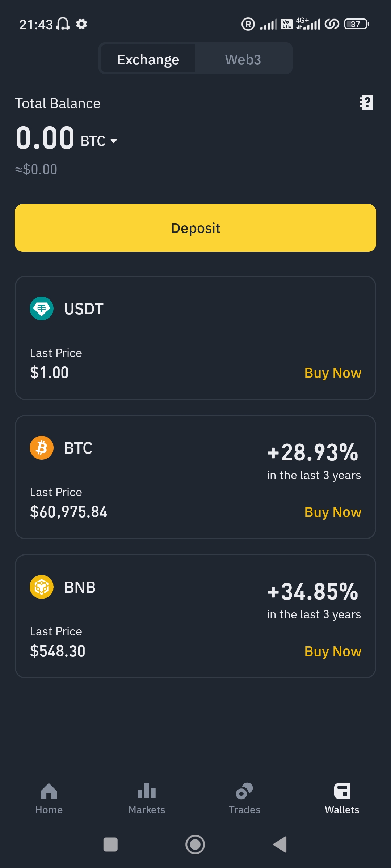The width and height of the screenshot is (391, 868).
Task: Tap the USDT Tether coin icon
Action: point(42,309)
